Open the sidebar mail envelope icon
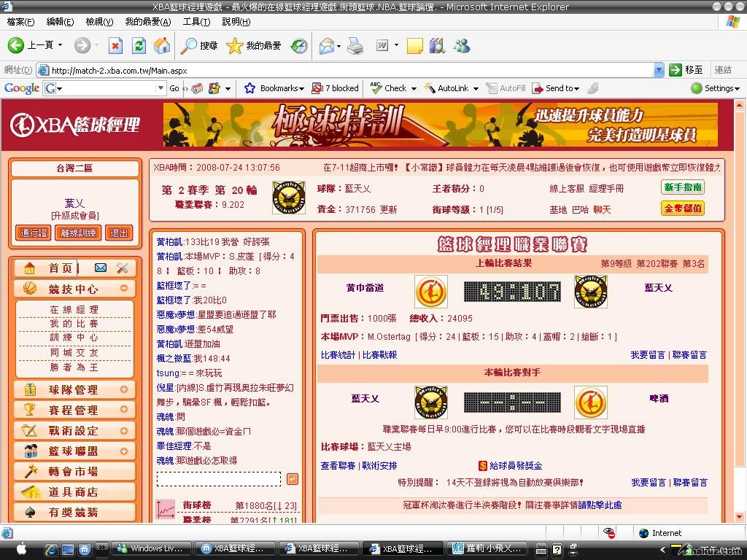This screenshot has width=747, height=560. (x=101, y=268)
